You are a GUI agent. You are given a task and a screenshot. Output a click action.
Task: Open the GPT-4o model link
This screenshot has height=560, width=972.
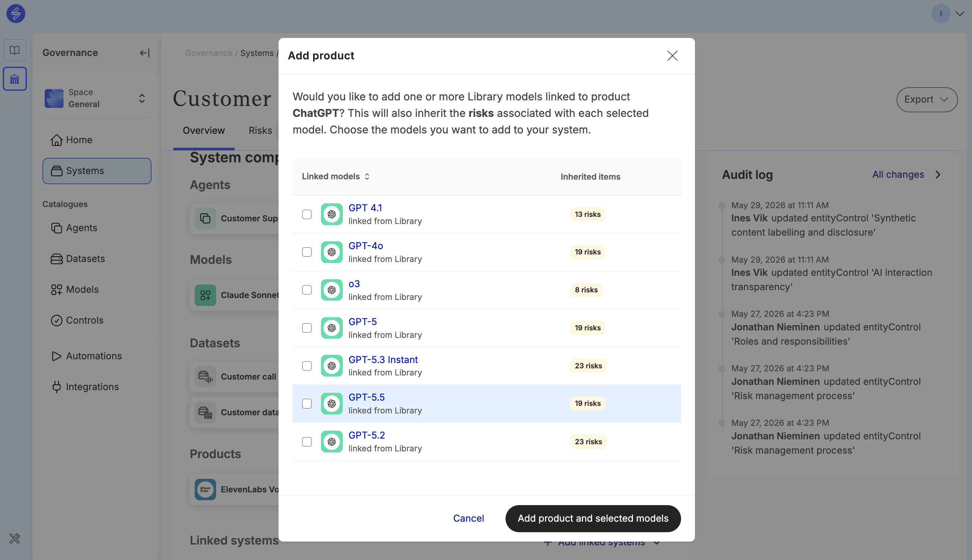pos(365,246)
